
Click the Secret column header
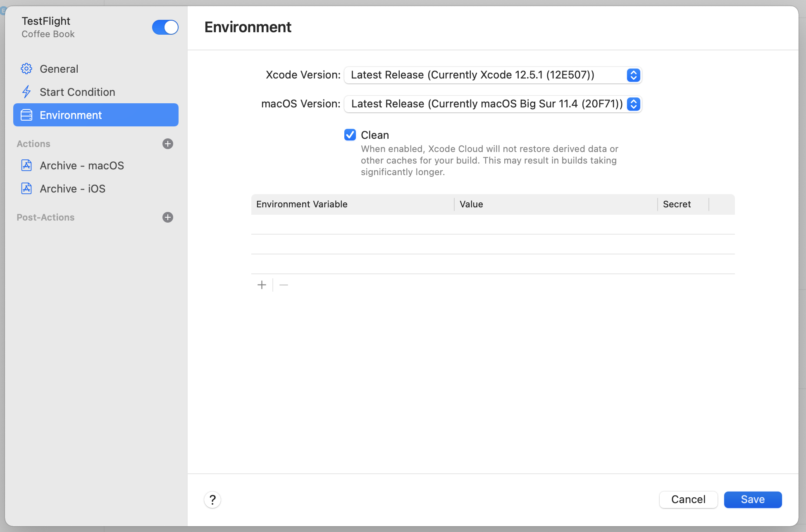pyautogui.click(x=677, y=204)
